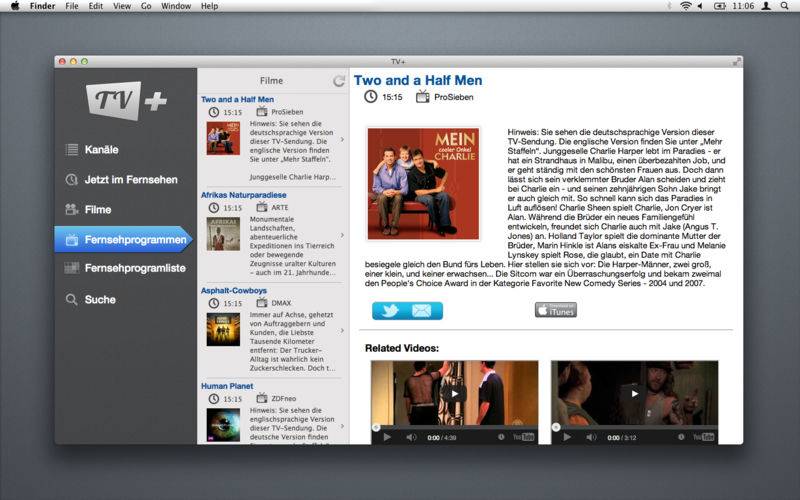Click the Mein cooler Onkel Charlie poster

pyautogui.click(x=423, y=184)
